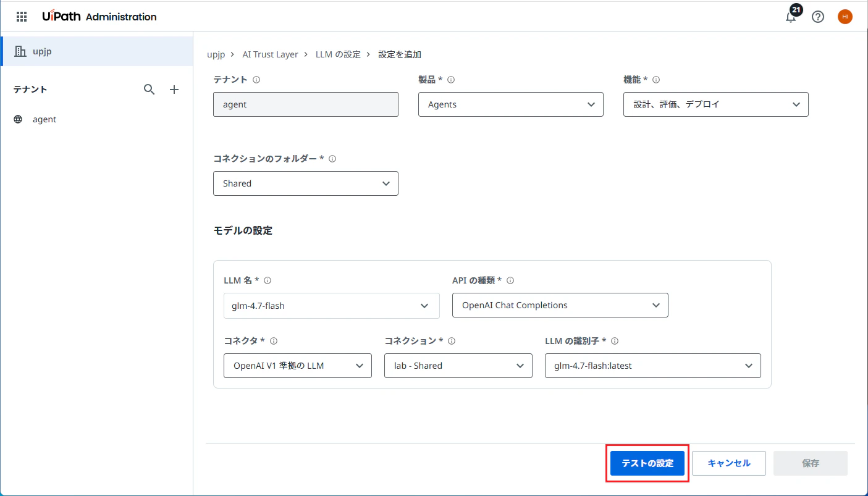Image resolution: width=868 pixels, height=496 pixels.
Task: Open the コネクションのフォルダー dropdown showing Shared
Action: (x=306, y=183)
